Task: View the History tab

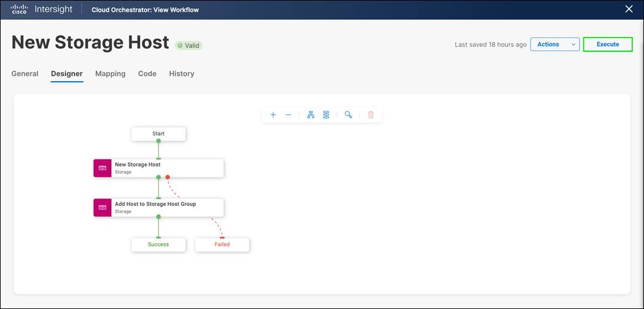Action: click(182, 74)
